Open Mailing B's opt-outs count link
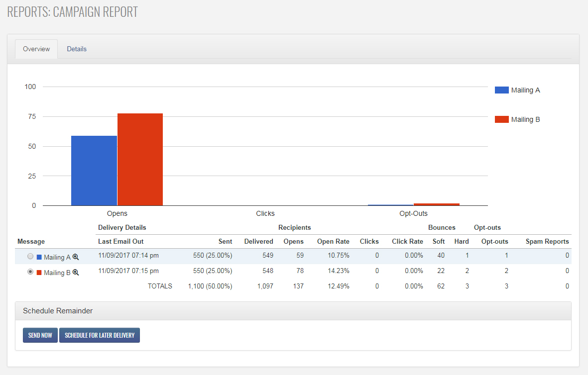Screen dimensions: 588x375 [506, 271]
